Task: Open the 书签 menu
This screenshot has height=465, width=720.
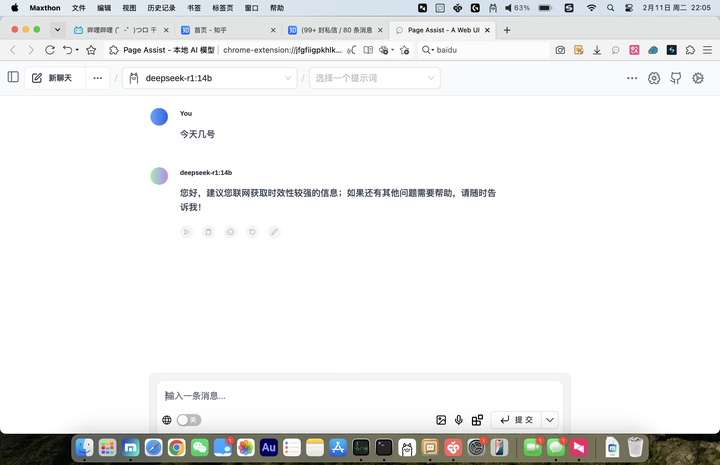Action: pyautogui.click(x=194, y=8)
